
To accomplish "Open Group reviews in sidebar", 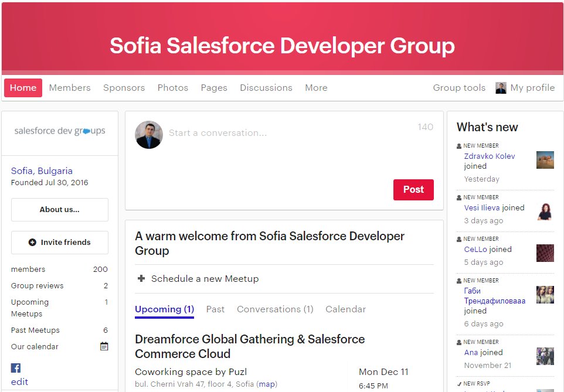I will (x=59, y=285).
